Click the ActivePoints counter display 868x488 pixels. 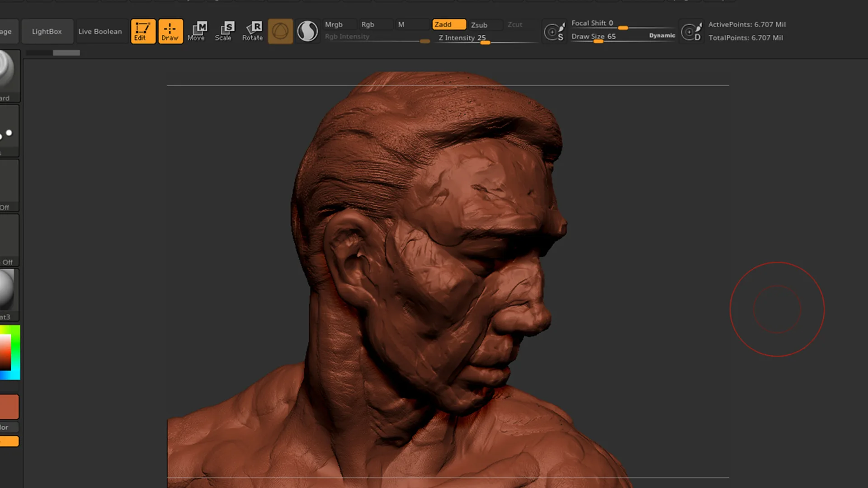click(x=747, y=24)
